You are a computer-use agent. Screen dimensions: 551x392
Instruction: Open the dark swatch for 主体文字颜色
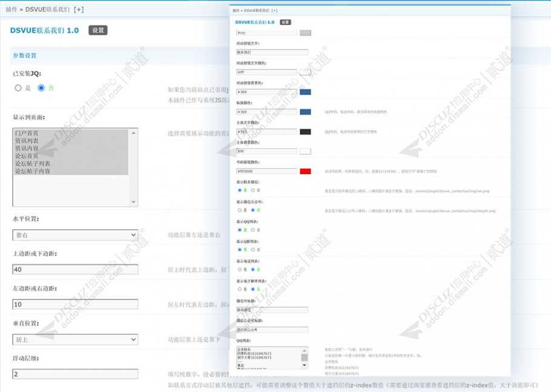[305, 132]
